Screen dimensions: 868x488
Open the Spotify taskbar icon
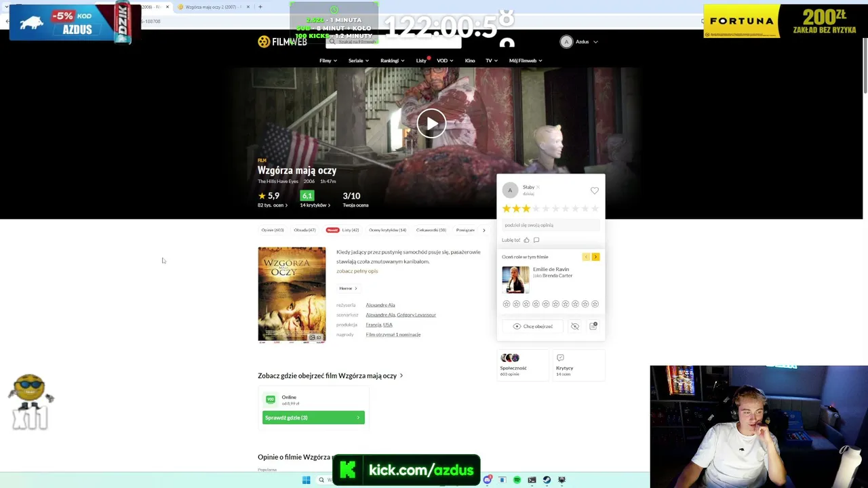pos(517,480)
